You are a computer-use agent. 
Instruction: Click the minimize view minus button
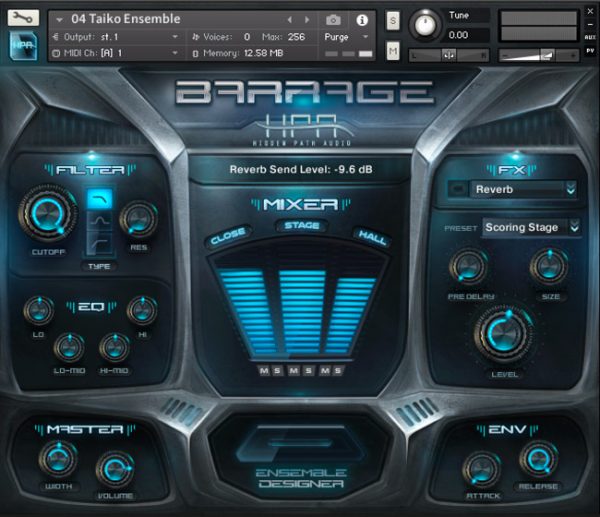click(590, 24)
